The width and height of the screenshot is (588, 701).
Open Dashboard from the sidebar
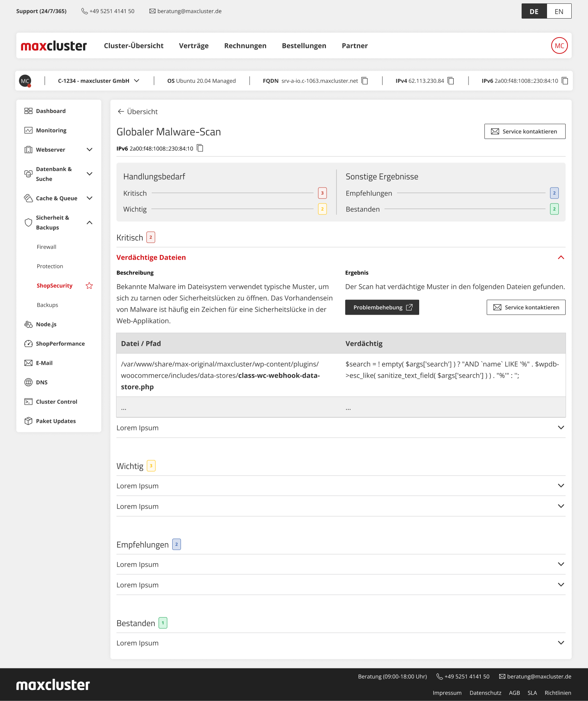click(51, 111)
